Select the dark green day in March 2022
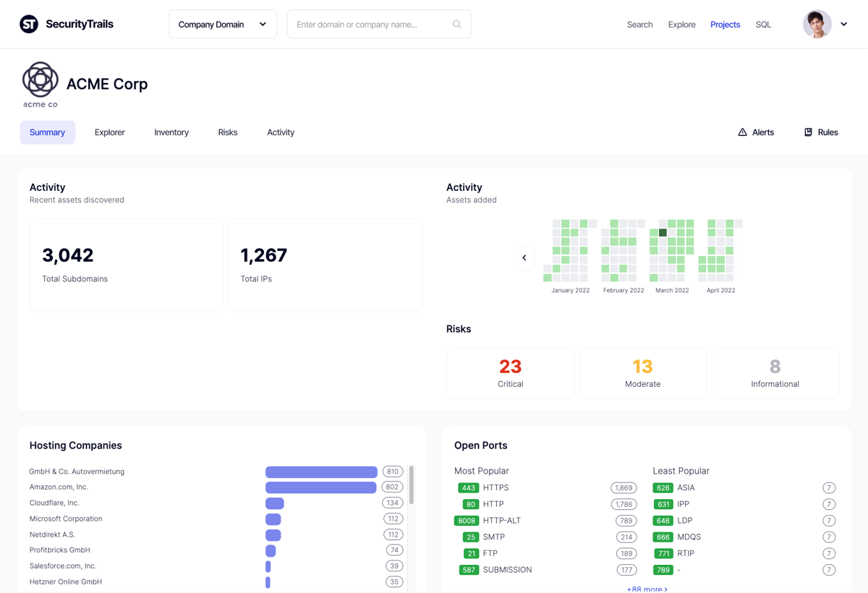Screen dimensions: 868x593 pyautogui.click(x=663, y=233)
